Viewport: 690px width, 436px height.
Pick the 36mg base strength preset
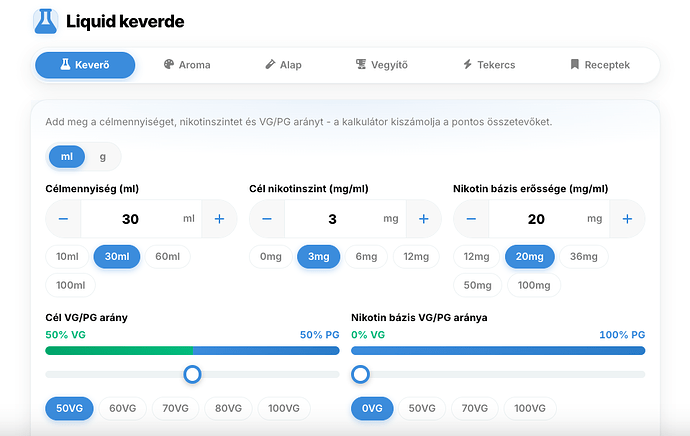click(584, 256)
